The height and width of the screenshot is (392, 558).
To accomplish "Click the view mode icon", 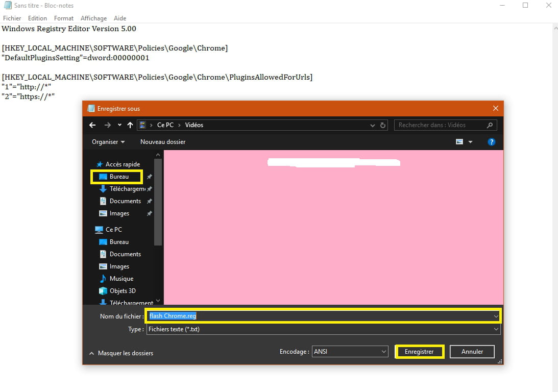I will [460, 142].
